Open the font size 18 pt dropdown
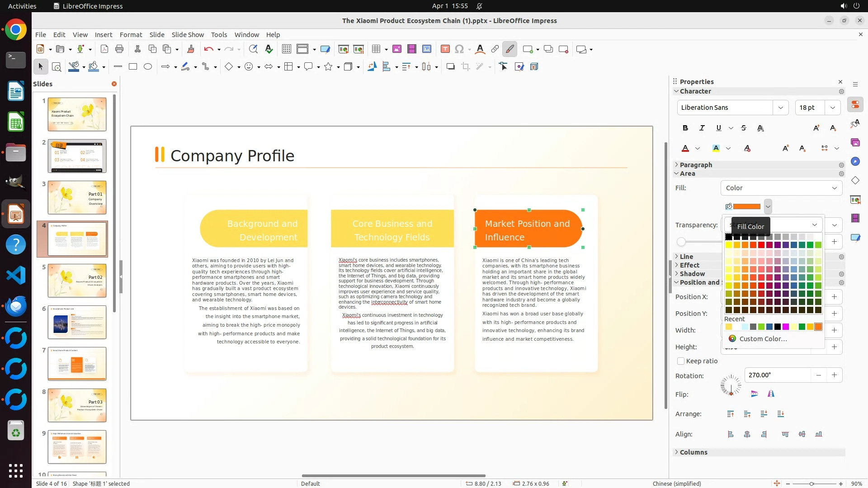This screenshot has width=868, height=488. pyautogui.click(x=832, y=108)
